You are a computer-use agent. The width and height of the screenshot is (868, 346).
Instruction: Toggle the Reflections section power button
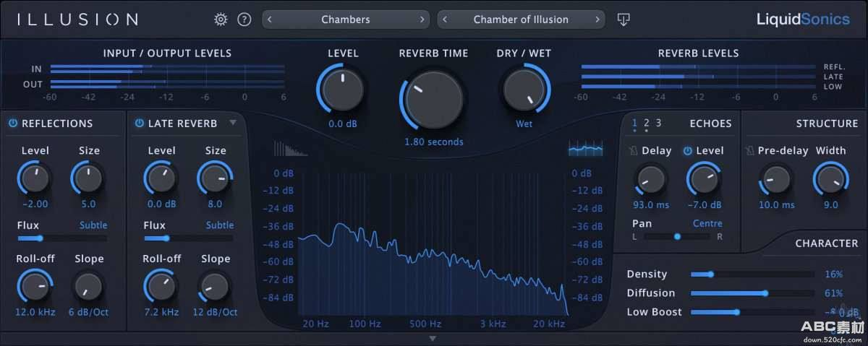12,124
